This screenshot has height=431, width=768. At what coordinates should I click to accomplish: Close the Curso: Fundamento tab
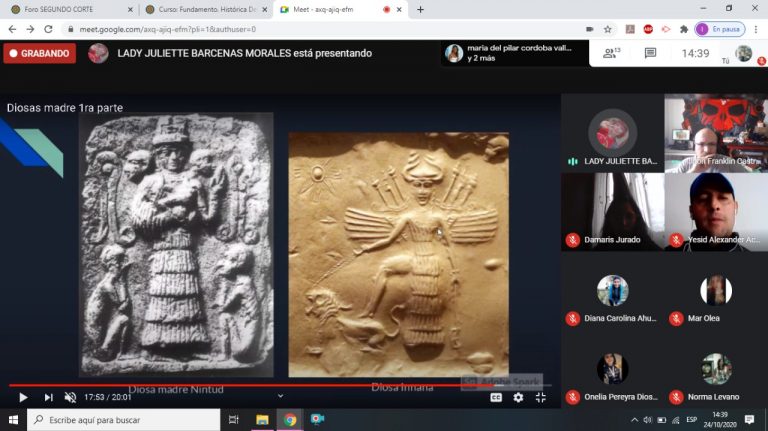pos(265,9)
